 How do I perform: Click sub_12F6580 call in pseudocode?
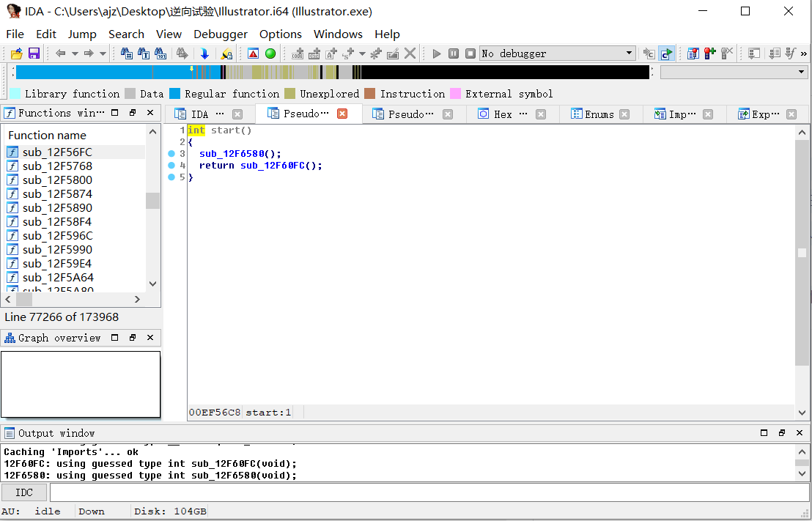[x=232, y=154]
